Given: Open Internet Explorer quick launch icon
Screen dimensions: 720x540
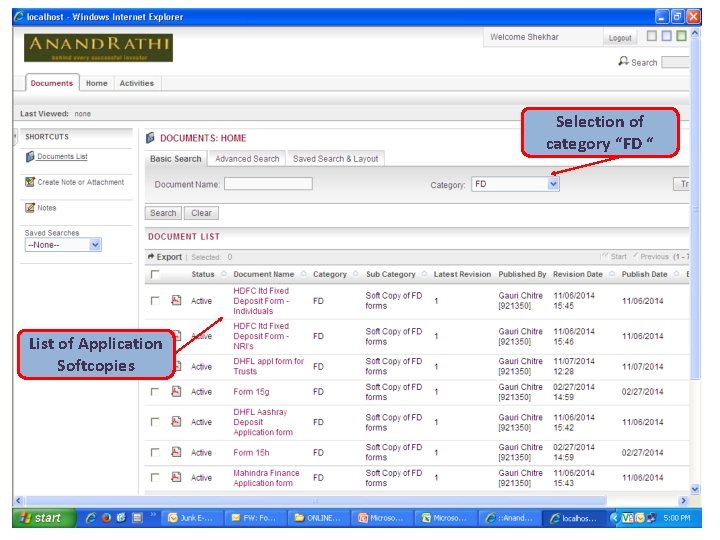Looking at the screenshot, I should click(90, 518).
